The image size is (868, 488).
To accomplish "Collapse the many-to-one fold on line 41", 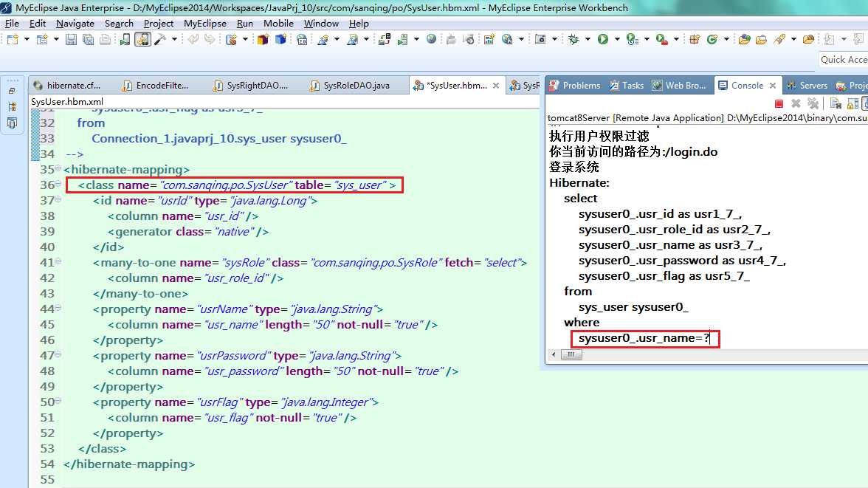I will 58,261.
